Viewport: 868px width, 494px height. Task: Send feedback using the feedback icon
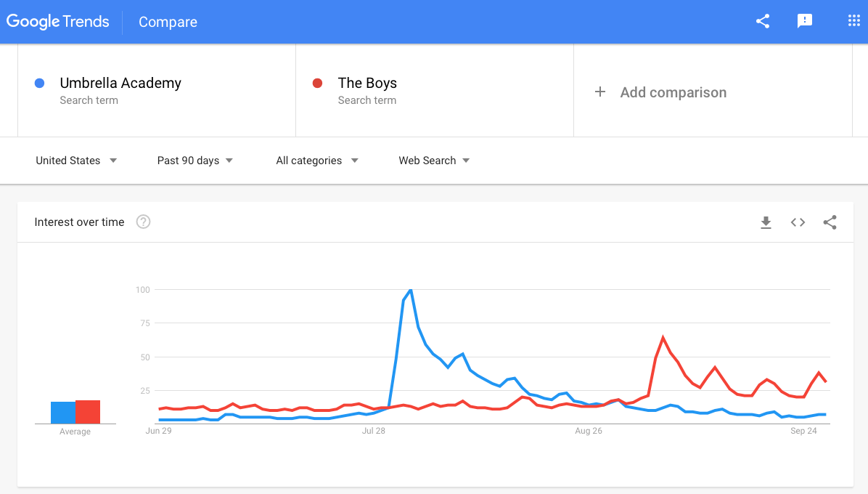click(x=805, y=21)
